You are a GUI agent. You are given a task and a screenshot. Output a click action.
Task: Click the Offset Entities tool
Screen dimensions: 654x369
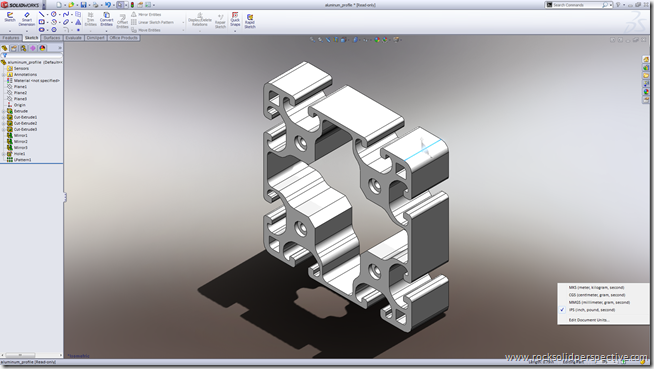(x=122, y=21)
